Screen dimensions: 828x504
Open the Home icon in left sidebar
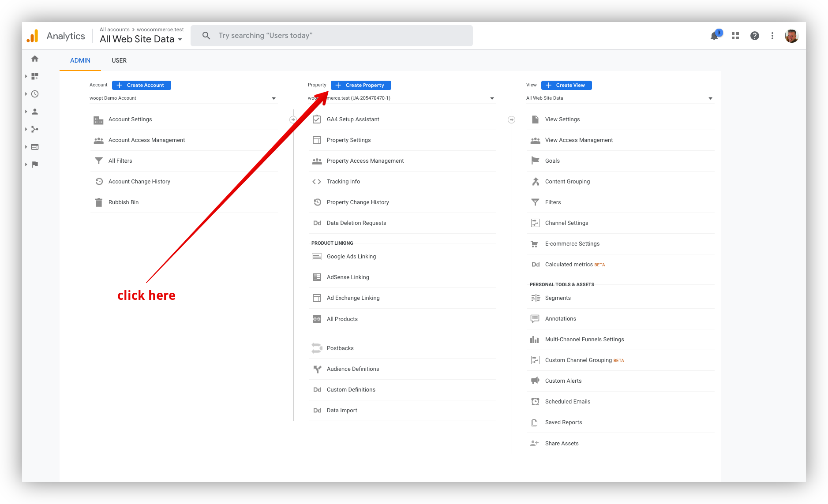tap(35, 59)
